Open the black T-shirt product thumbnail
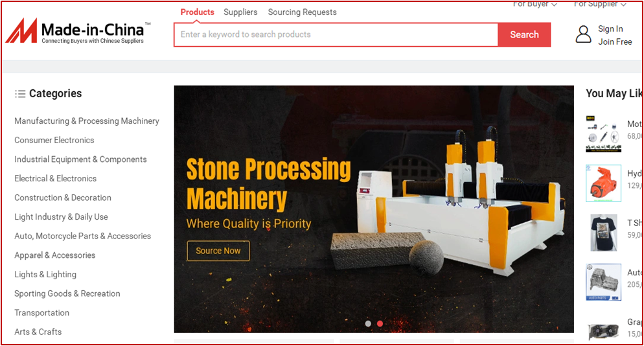The image size is (644, 346). [603, 233]
